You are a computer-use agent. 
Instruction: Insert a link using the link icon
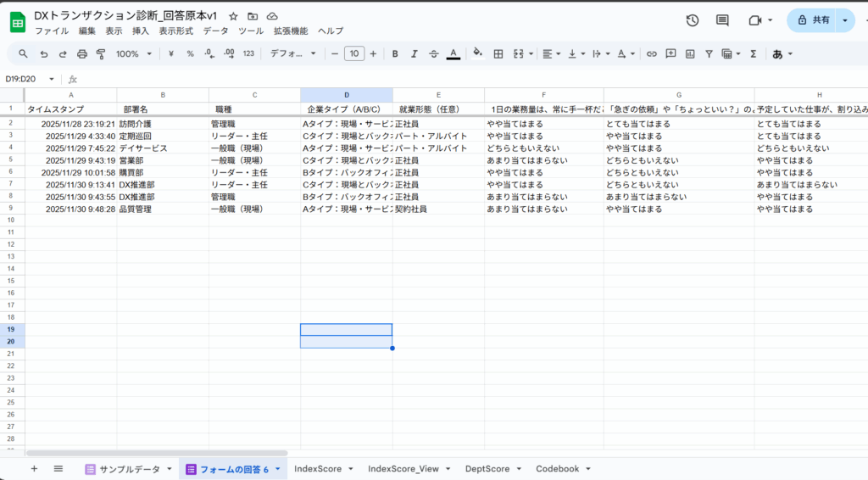click(652, 53)
